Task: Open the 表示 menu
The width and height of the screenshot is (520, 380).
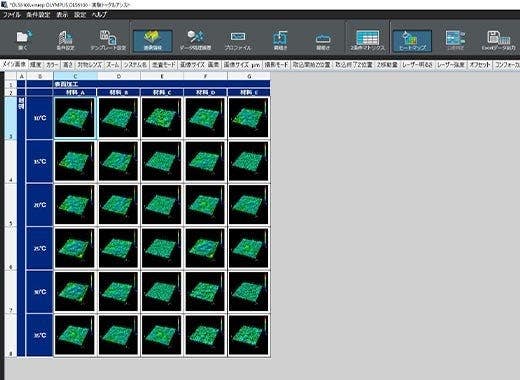Action: click(x=62, y=15)
